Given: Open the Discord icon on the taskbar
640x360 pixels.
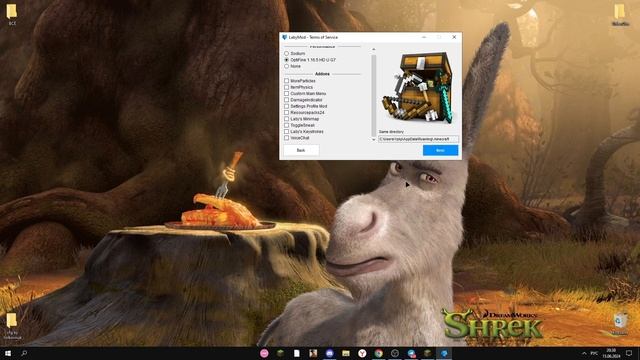Looking at the screenshot, I should 329,353.
